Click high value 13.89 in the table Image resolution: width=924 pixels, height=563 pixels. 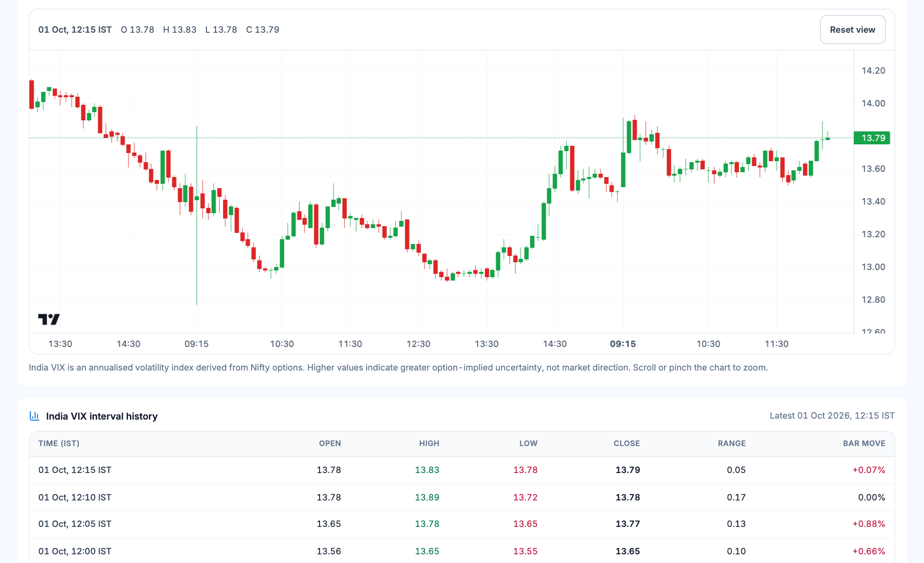[x=427, y=497]
